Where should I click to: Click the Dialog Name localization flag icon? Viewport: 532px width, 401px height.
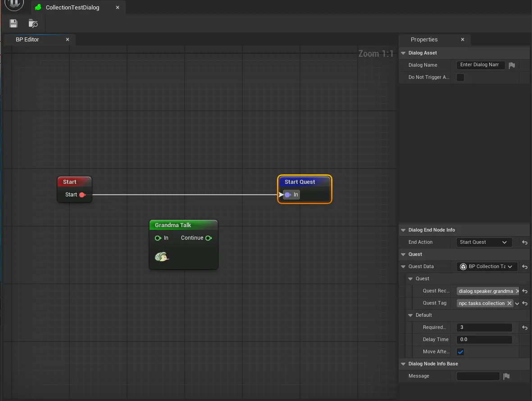512,65
